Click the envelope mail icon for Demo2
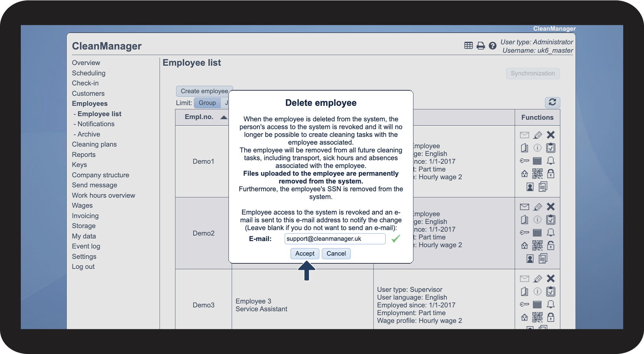Image resolution: width=644 pixels, height=354 pixels. coord(524,207)
